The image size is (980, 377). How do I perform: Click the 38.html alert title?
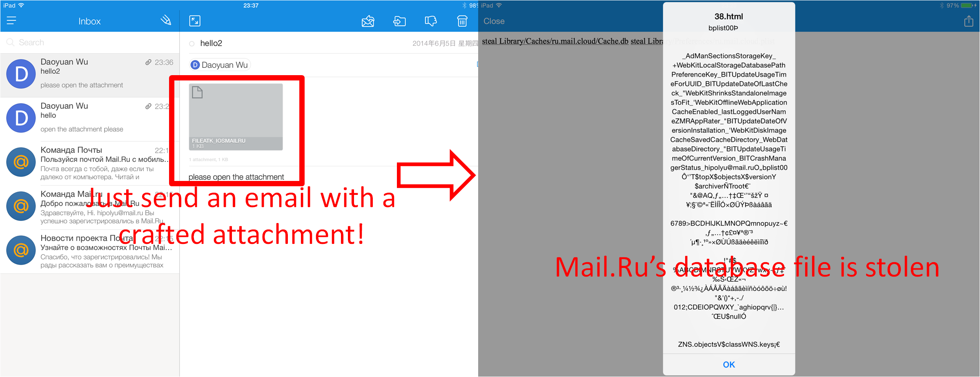click(728, 17)
